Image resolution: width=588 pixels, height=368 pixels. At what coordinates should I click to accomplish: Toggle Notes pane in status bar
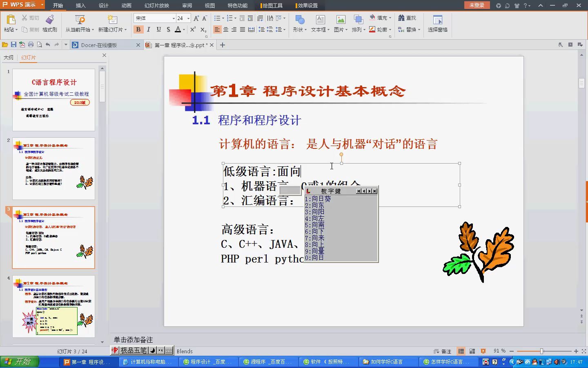coord(442,351)
